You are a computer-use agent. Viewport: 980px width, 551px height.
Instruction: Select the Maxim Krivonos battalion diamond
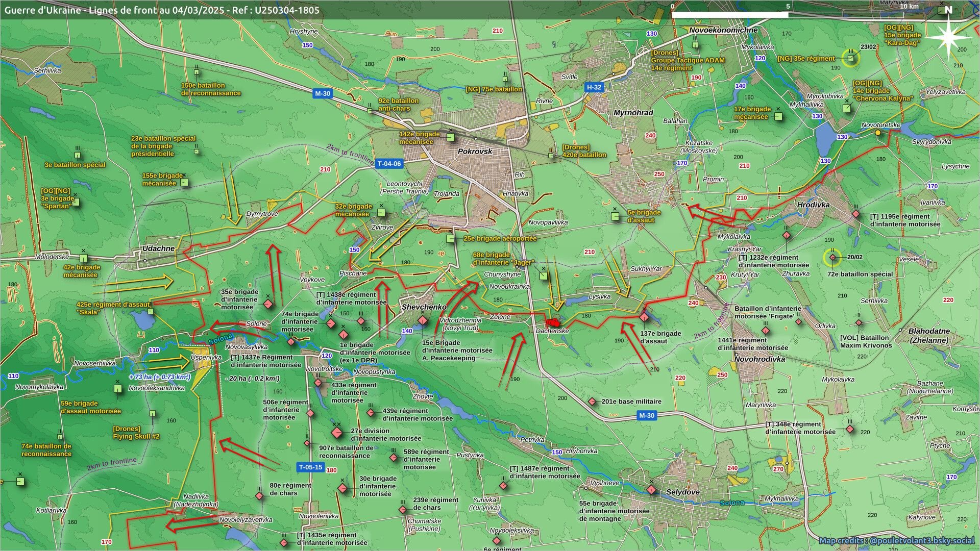(859, 323)
